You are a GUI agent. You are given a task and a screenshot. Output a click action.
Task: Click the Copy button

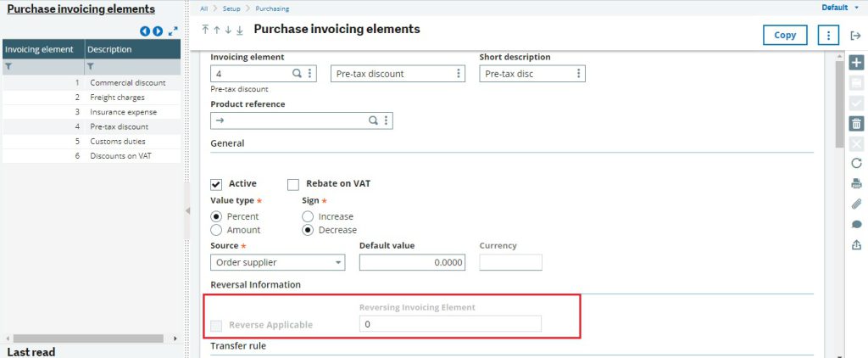pyautogui.click(x=785, y=35)
